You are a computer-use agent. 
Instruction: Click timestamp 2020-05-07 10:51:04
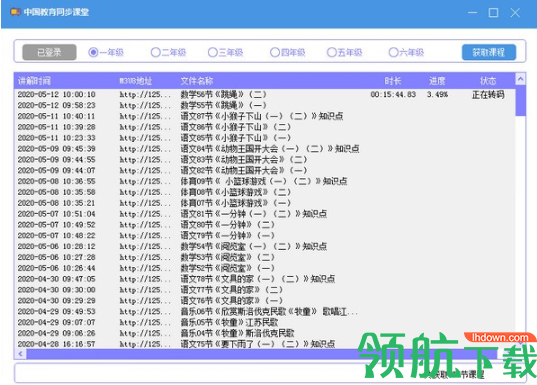57,214
